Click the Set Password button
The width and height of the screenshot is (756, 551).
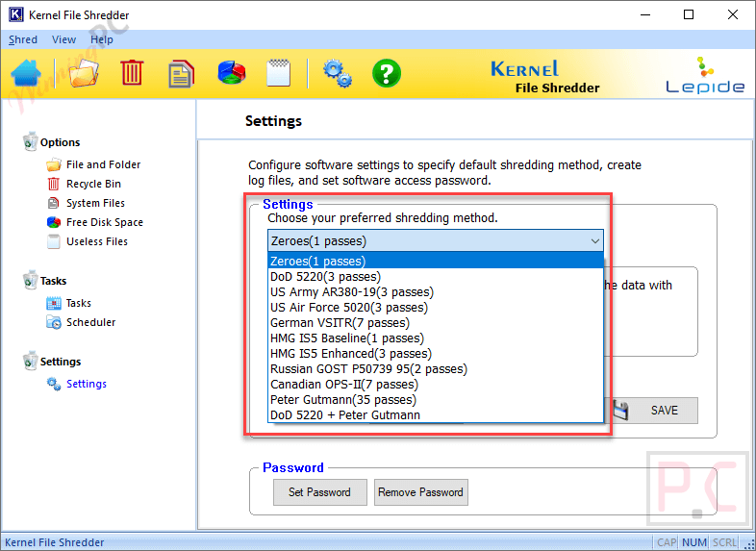coord(319,492)
